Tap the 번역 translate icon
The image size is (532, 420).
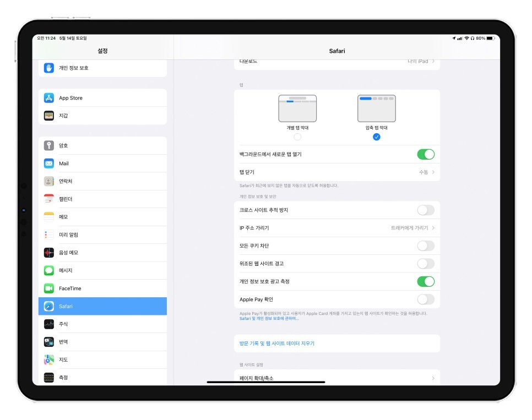click(x=49, y=342)
